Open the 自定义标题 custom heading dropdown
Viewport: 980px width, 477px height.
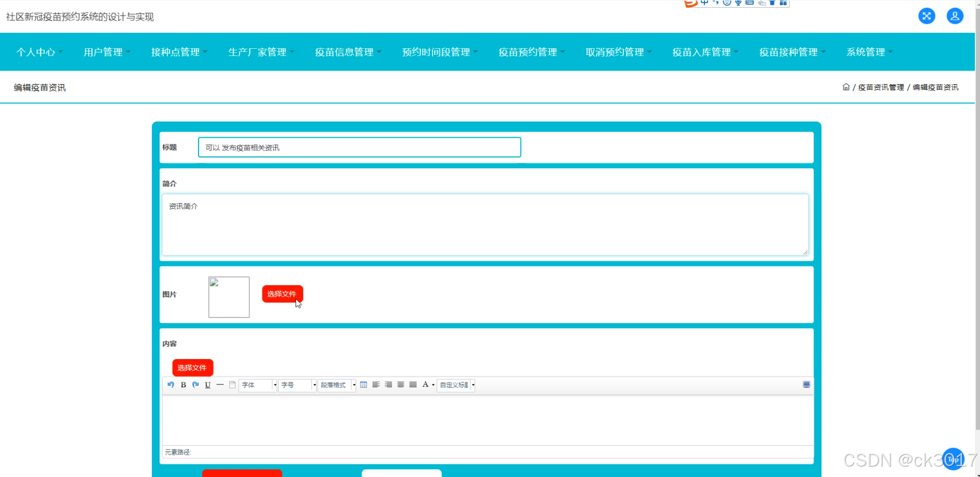pos(456,385)
